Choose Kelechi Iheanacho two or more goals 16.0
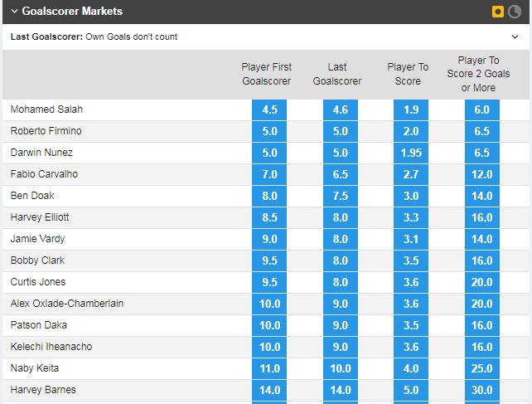Screen dimensions: 532x404 tap(482, 347)
